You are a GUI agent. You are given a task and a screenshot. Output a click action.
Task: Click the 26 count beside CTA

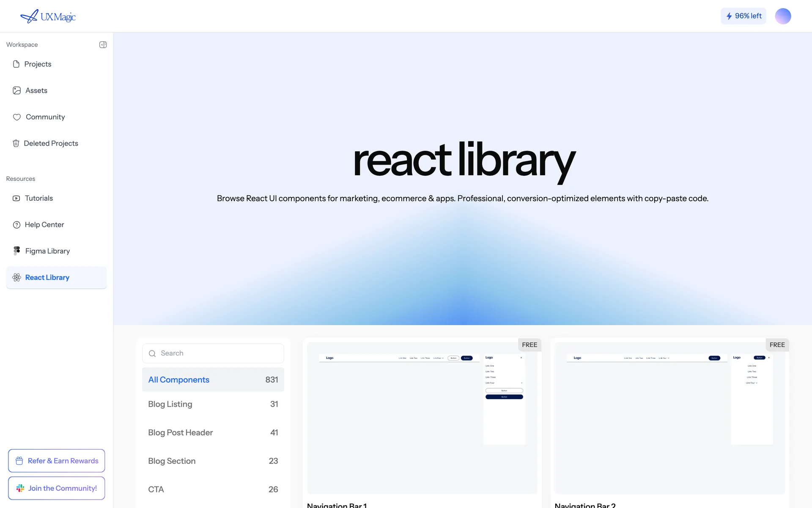coord(273,489)
